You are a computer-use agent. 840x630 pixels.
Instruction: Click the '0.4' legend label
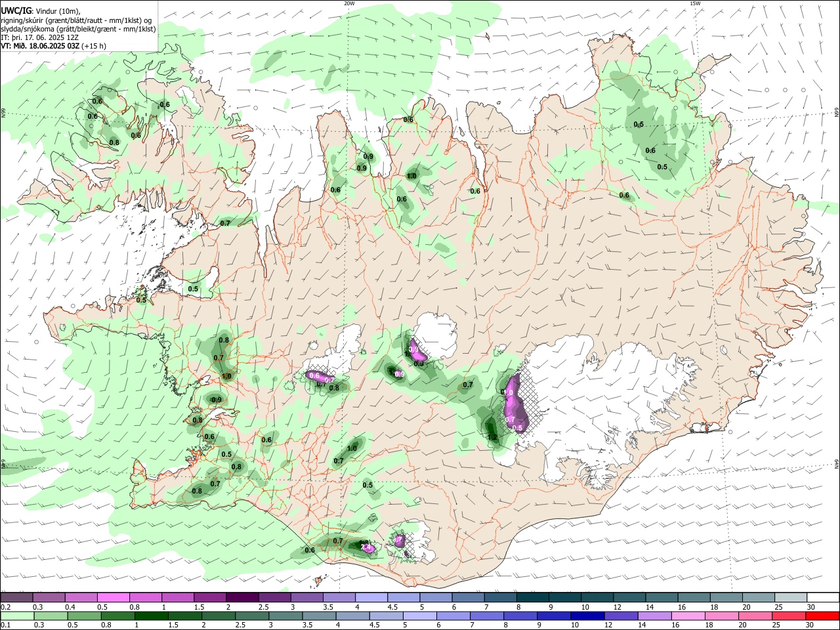pyautogui.click(x=70, y=607)
